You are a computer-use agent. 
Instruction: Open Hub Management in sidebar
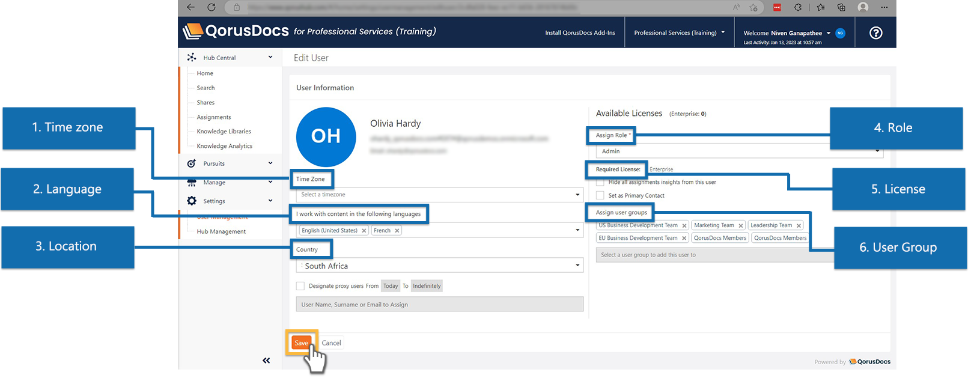coord(221,231)
